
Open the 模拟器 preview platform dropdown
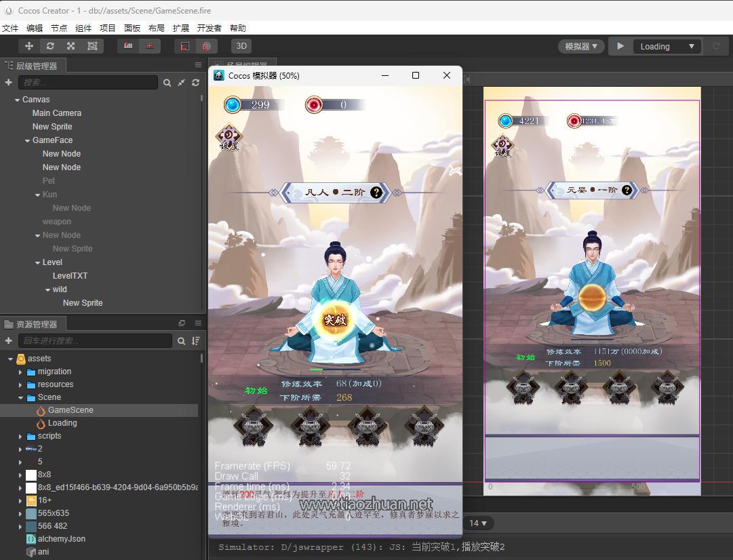(581, 46)
